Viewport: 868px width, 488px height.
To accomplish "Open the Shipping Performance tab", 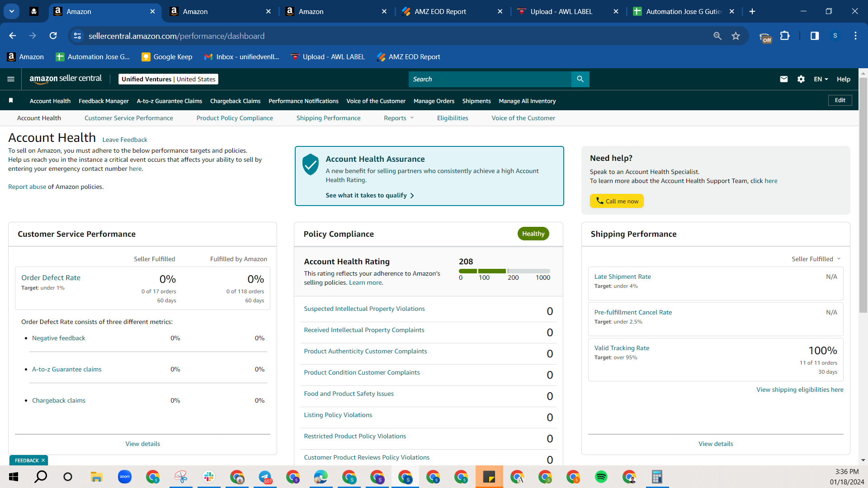I will (328, 118).
